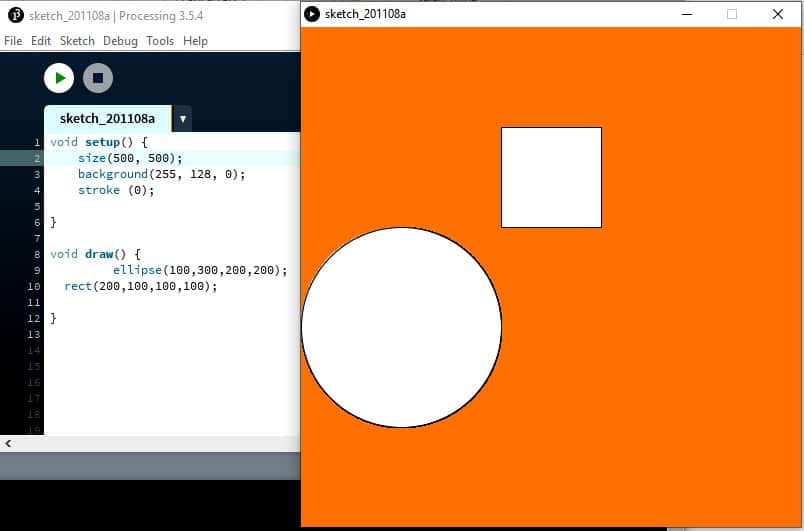This screenshot has width=804, height=531.
Task: Click the Processing logo icon in title bar
Action: coord(15,15)
